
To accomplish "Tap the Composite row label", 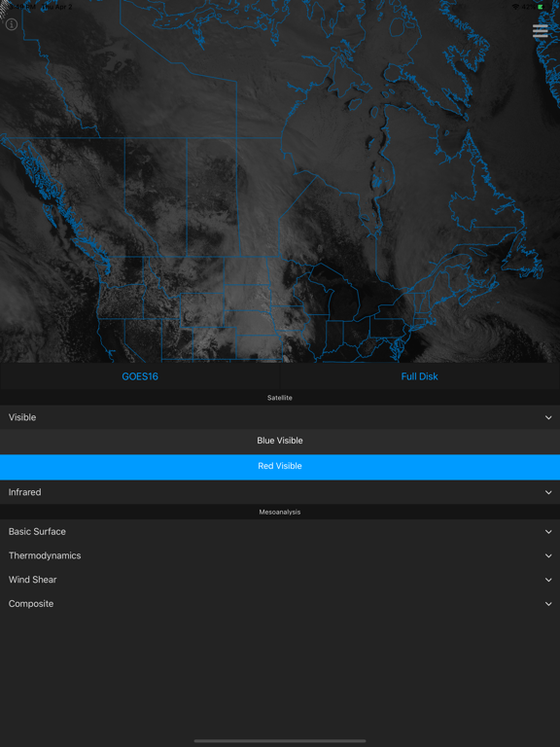I will [x=31, y=604].
